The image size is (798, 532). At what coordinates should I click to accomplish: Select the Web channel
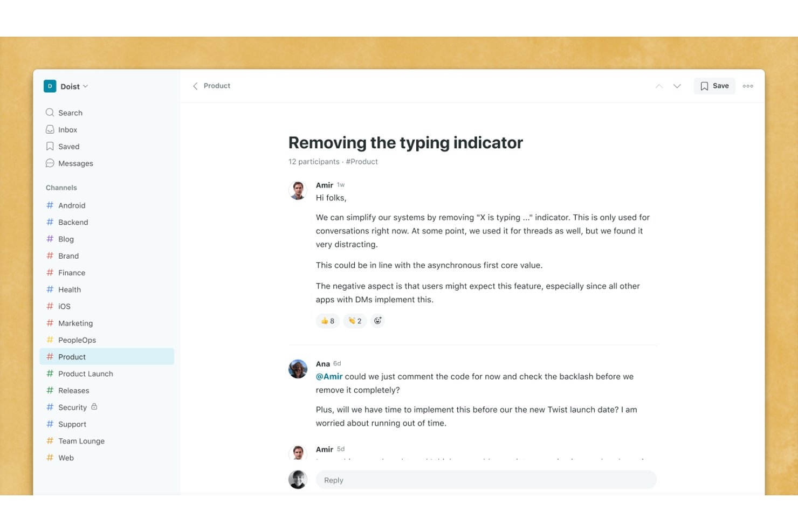pyautogui.click(x=107, y=458)
